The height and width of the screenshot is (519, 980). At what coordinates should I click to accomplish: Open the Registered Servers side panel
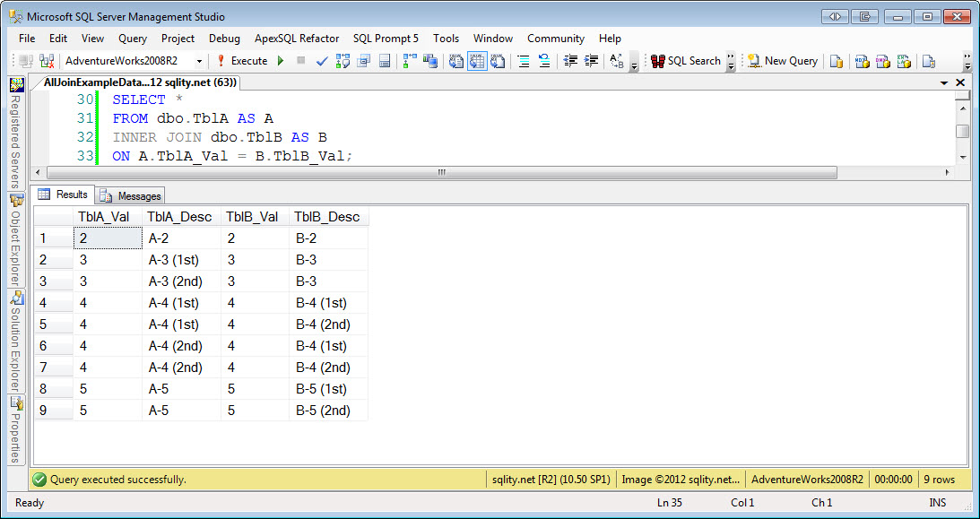pyautogui.click(x=16, y=134)
